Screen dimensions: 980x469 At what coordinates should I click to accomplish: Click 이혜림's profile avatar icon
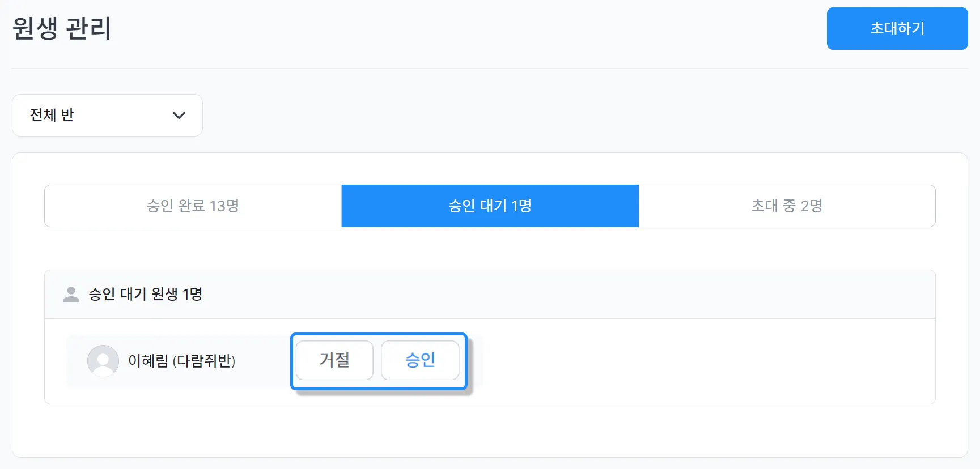103,361
